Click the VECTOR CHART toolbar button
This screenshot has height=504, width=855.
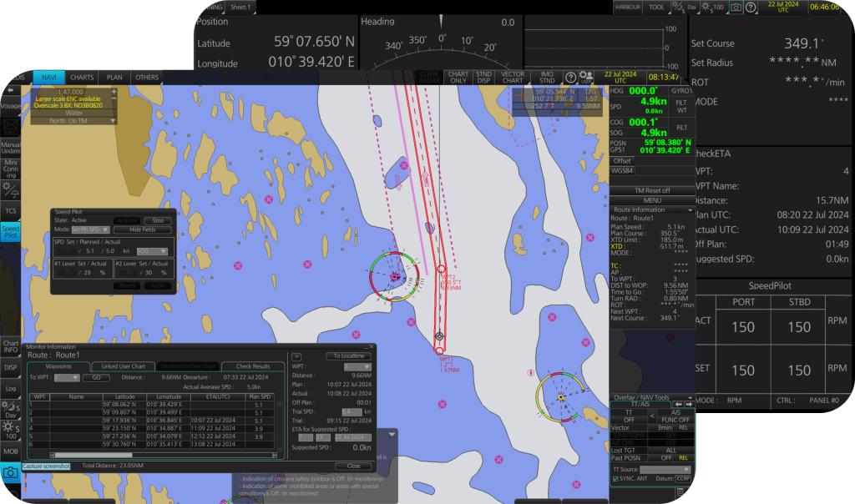click(513, 78)
